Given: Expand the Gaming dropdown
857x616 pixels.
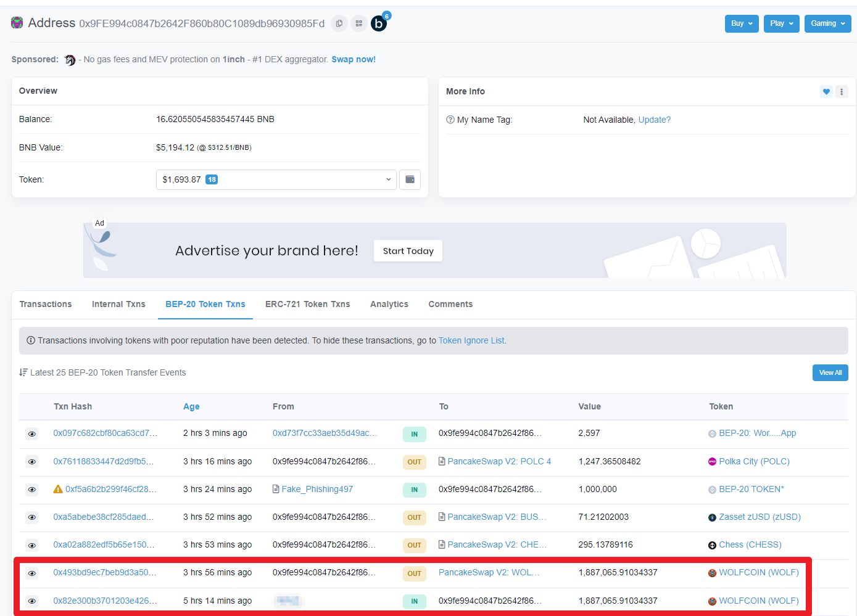Looking at the screenshot, I should pos(827,23).
